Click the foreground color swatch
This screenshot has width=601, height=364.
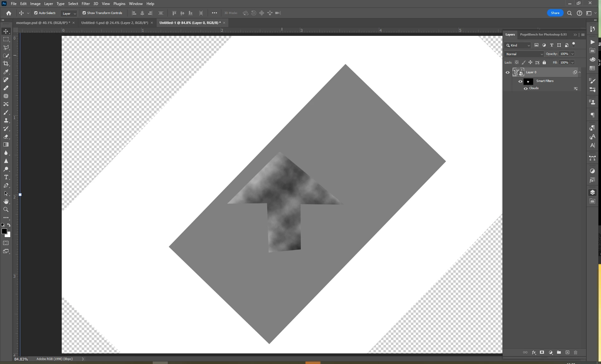(x=4, y=231)
